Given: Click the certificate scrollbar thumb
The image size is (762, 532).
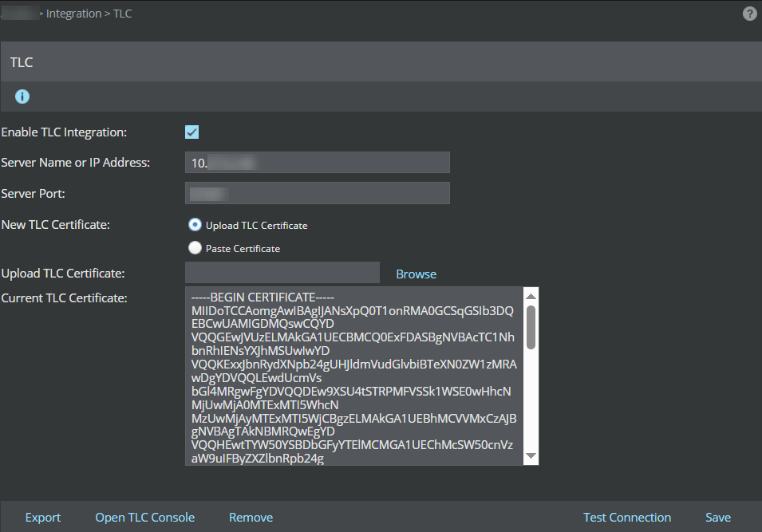Looking at the screenshot, I should (x=531, y=327).
